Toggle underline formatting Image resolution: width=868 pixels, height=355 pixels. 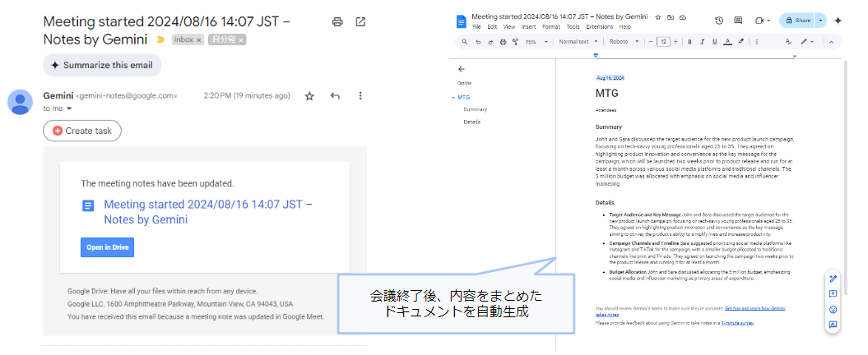(715, 41)
